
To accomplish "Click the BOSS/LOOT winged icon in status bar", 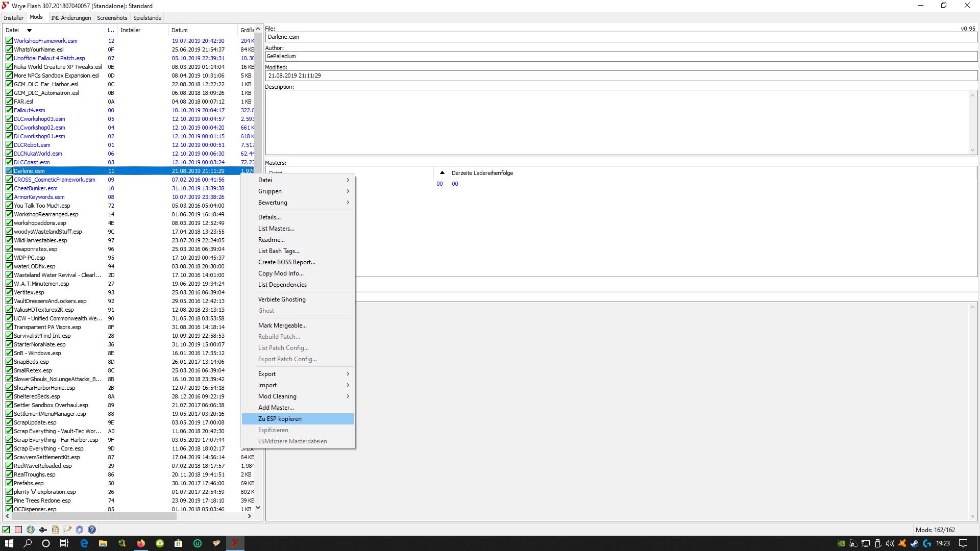I will [43, 530].
